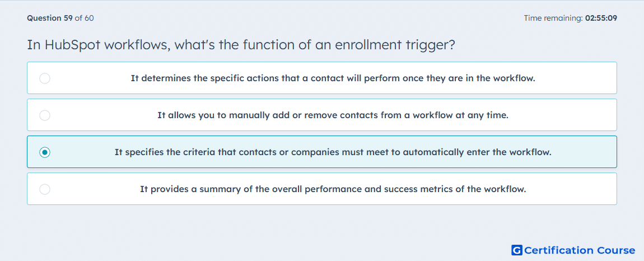Click the selected radio for 'specifies the criteria'
Image resolution: width=644 pixels, height=261 pixels.
[x=45, y=152]
